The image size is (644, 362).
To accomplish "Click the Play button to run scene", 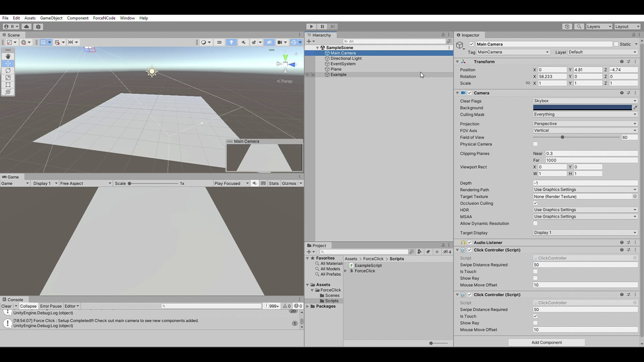I will tap(311, 26).
